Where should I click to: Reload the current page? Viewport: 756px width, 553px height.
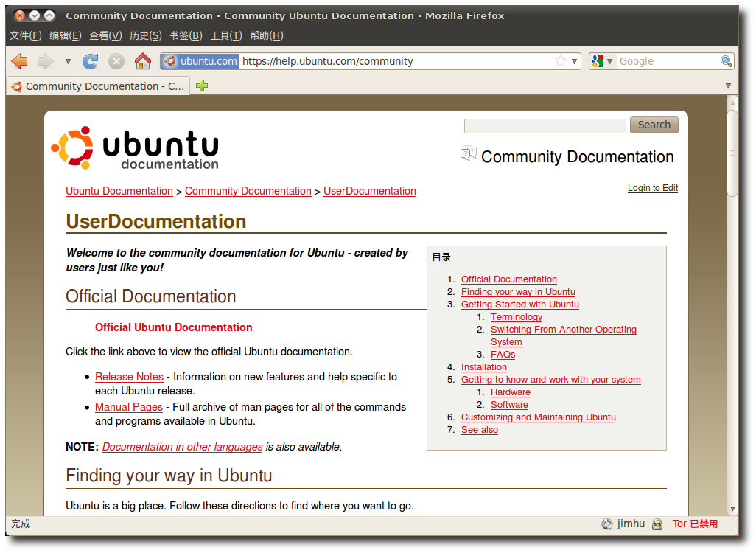click(x=90, y=61)
